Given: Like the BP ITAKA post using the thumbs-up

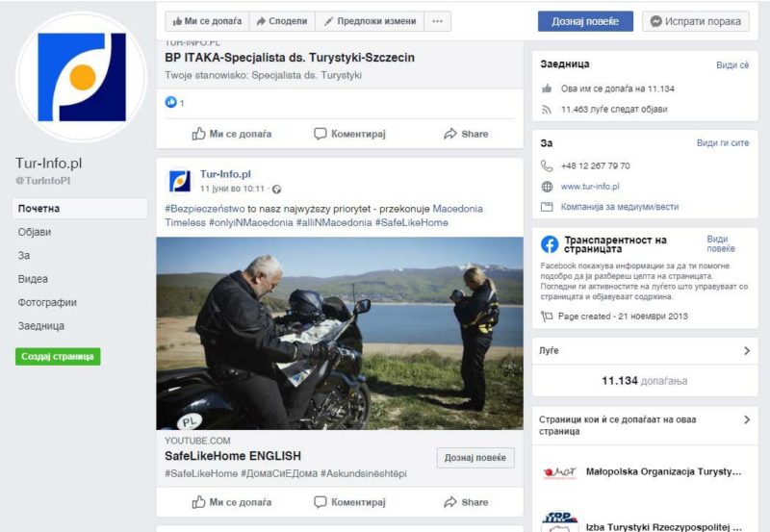Looking at the screenshot, I should 232,134.
